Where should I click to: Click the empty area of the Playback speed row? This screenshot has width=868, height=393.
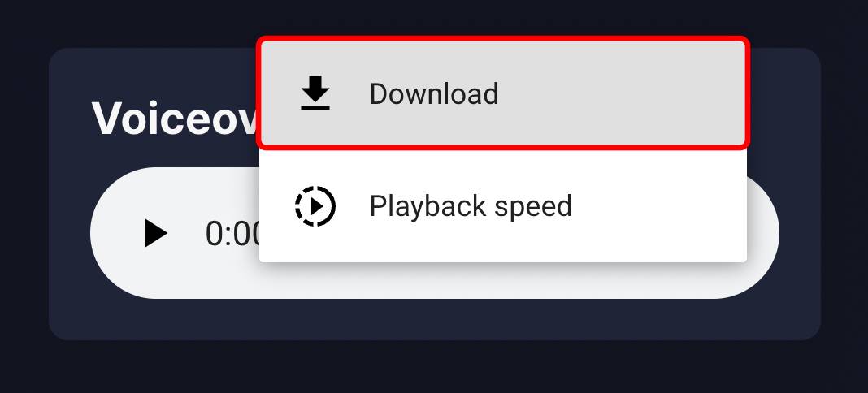tap(659, 206)
